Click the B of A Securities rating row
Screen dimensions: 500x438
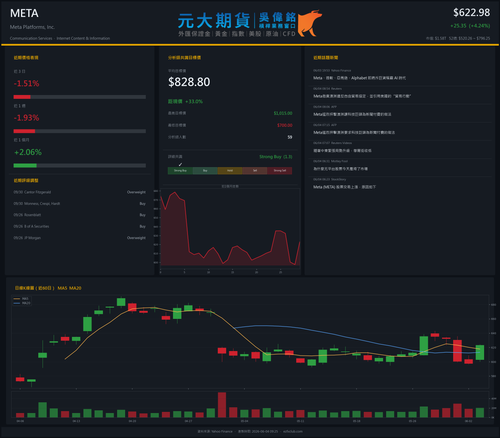(x=80, y=226)
